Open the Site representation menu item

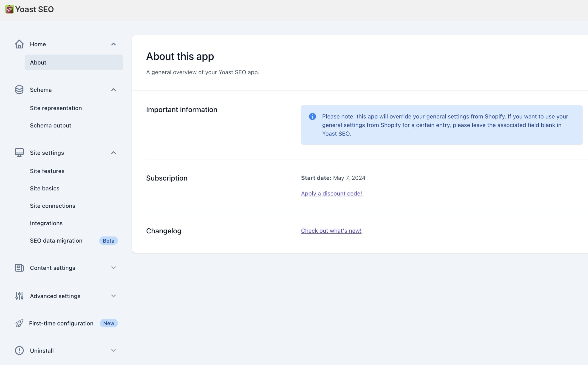(x=56, y=108)
